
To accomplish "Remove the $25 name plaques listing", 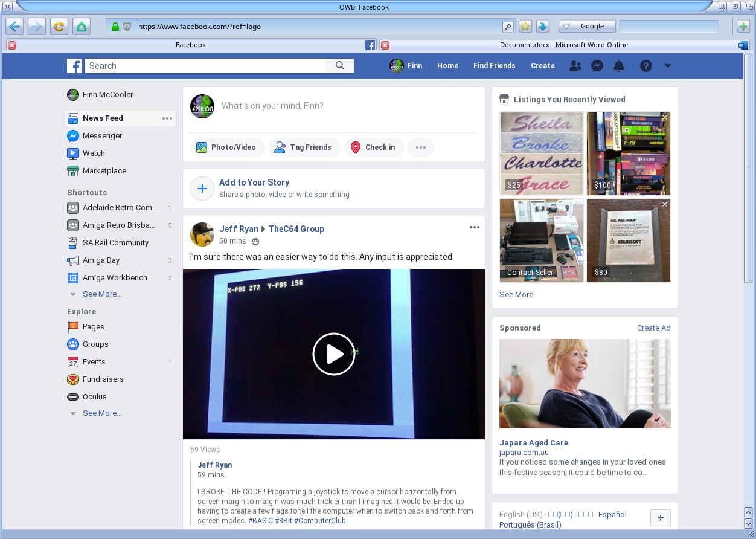I will click(x=578, y=117).
